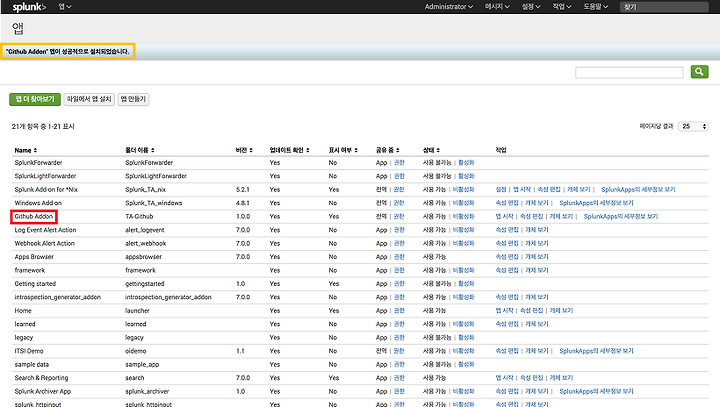Open SplunkApps details for ITSI Demo
The image size is (720, 407).
click(x=596, y=351)
